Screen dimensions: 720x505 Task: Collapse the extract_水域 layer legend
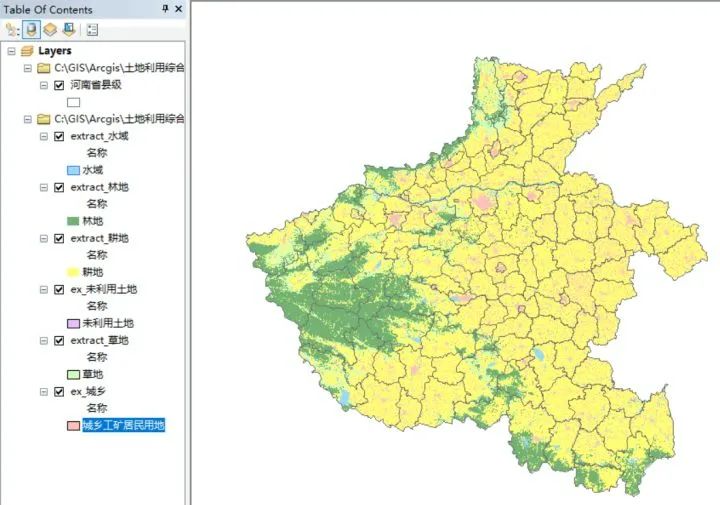coord(44,136)
